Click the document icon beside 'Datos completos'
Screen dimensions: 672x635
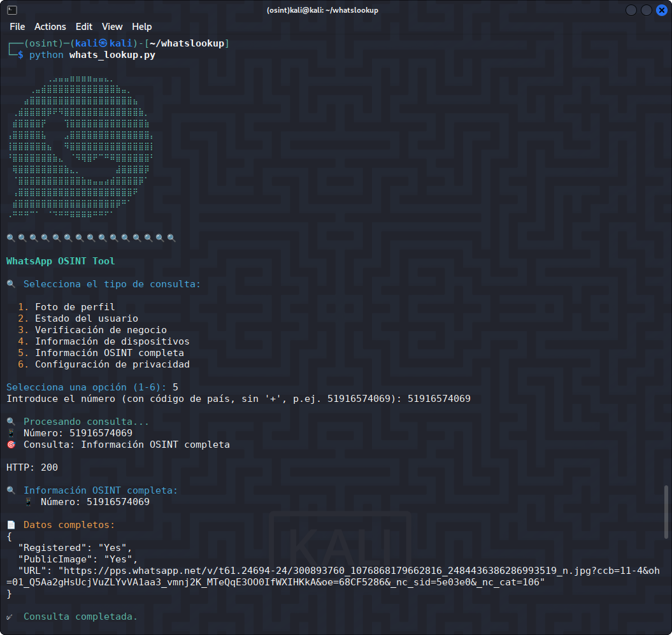[x=11, y=525]
